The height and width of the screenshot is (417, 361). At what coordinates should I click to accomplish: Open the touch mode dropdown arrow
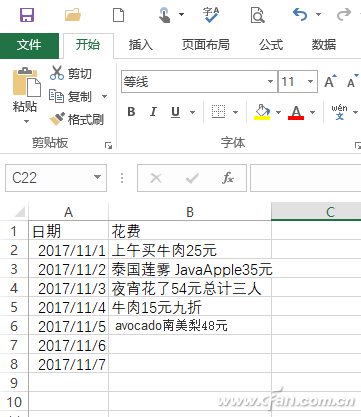[x=181, y=14]
